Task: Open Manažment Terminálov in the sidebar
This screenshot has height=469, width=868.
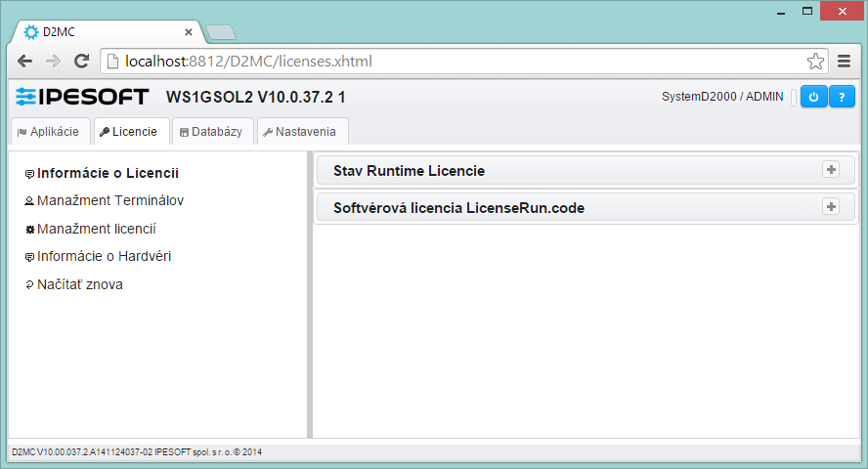Action: (x=110, y=201)
